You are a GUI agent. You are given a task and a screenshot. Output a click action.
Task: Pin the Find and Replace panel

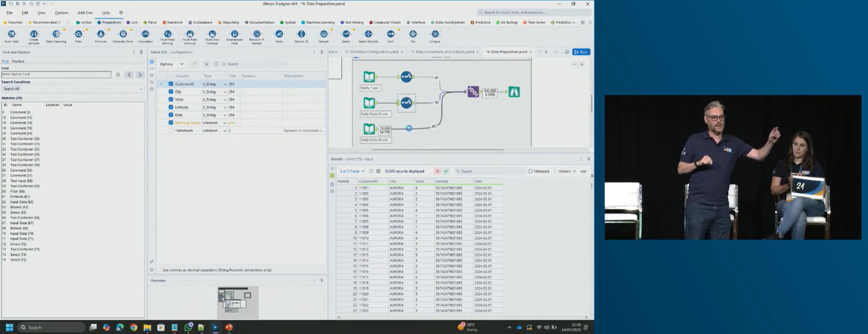coord(141,52)
